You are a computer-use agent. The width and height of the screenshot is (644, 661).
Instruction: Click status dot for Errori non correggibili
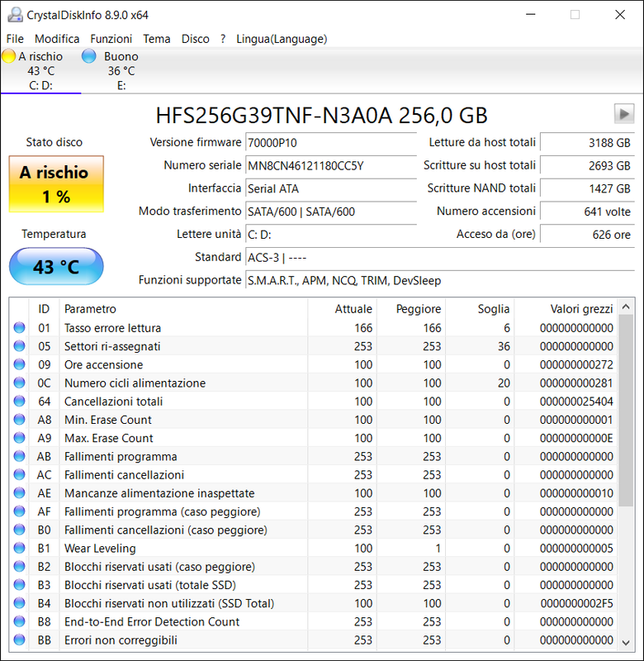point(19,640)
